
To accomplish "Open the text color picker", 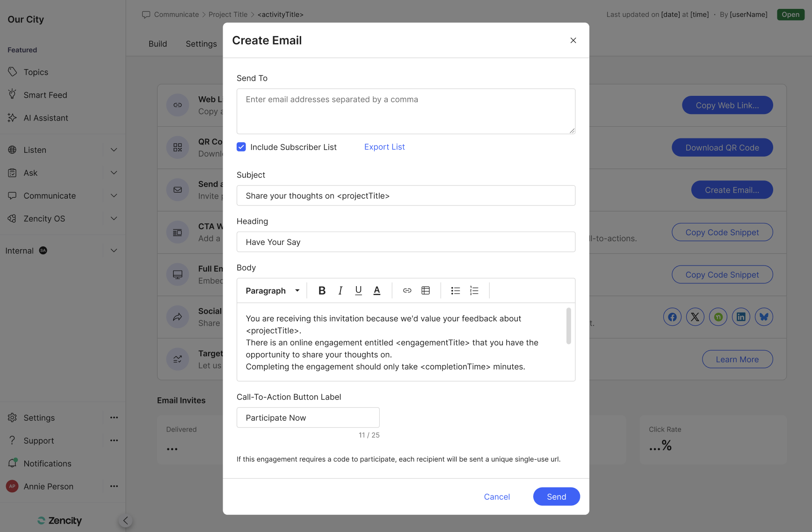I will [377, 291].
